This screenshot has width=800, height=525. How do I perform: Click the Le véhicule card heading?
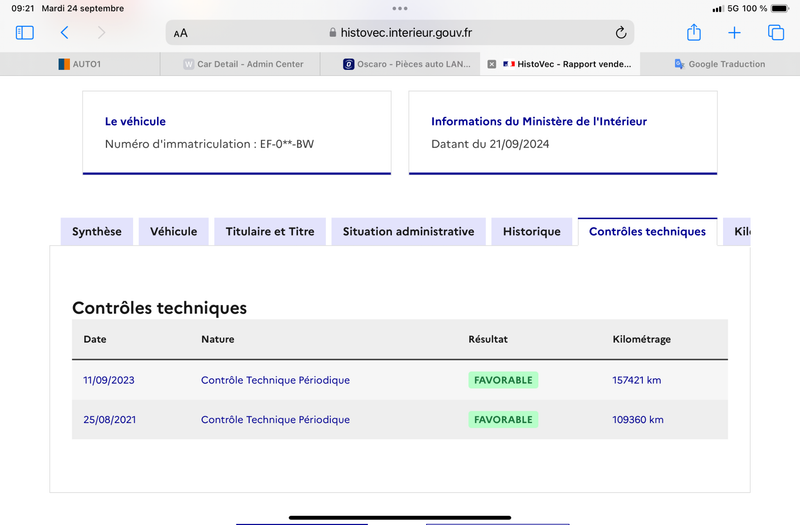tap(135, 121)
